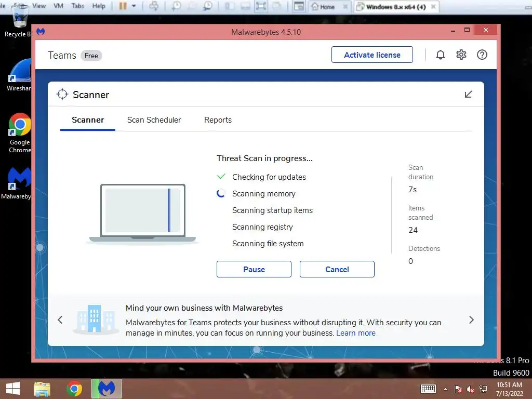Follow the Learn more link

pyautogui.click(x=355, y=333)
